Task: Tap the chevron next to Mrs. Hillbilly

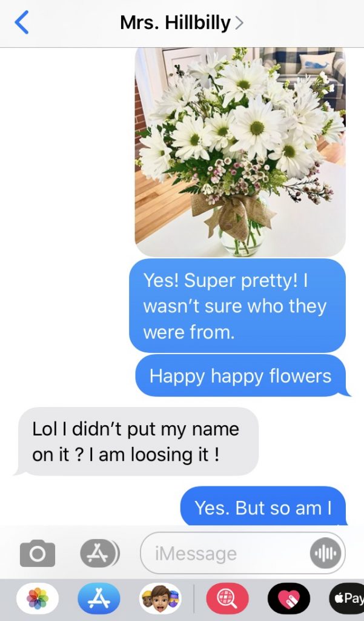Action: click(x=239, y=24)
